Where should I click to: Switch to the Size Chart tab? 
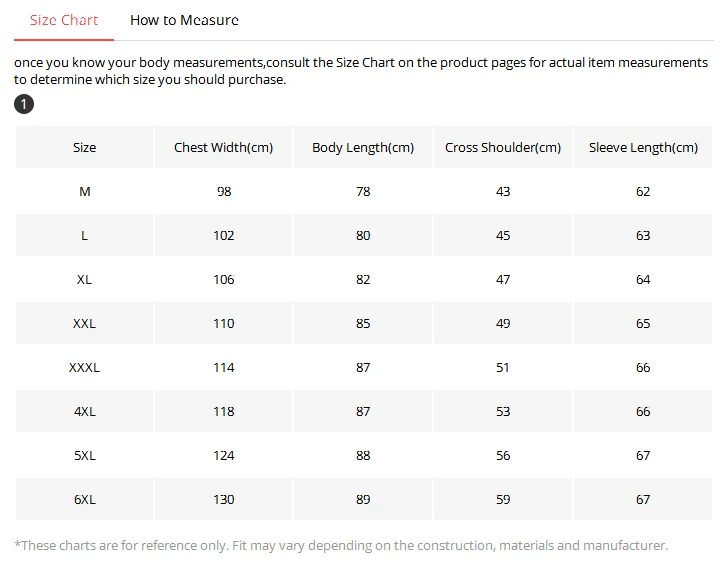pos(64,20)
